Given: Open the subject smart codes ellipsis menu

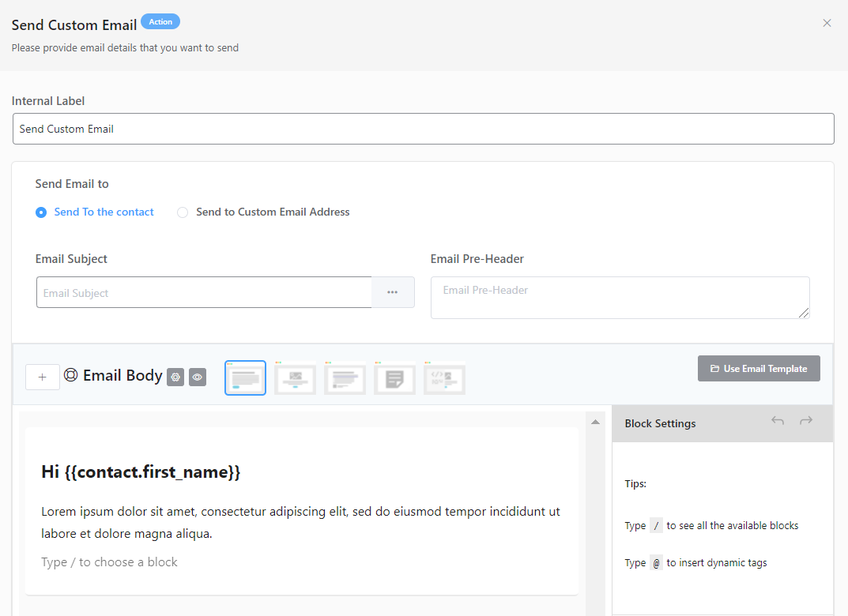Looking at the screenshot, I should (393, 292).
